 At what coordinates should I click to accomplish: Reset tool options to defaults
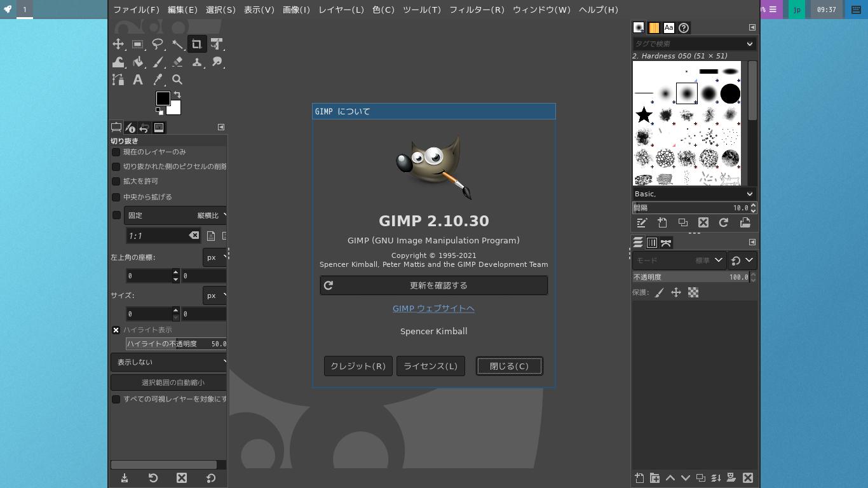point(211,478)
